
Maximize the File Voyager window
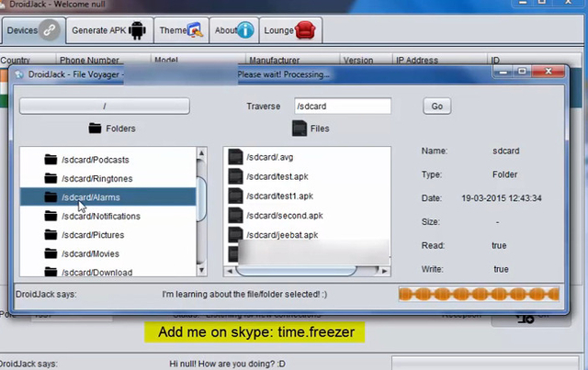click(522, 72)
